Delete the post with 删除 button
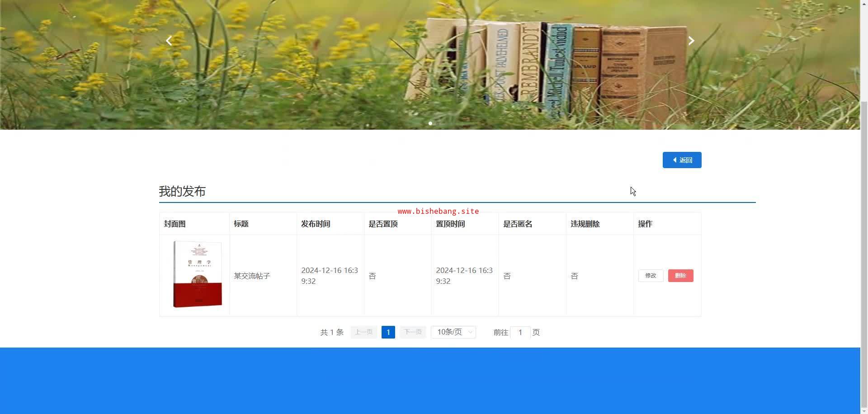 coord(680,276)
